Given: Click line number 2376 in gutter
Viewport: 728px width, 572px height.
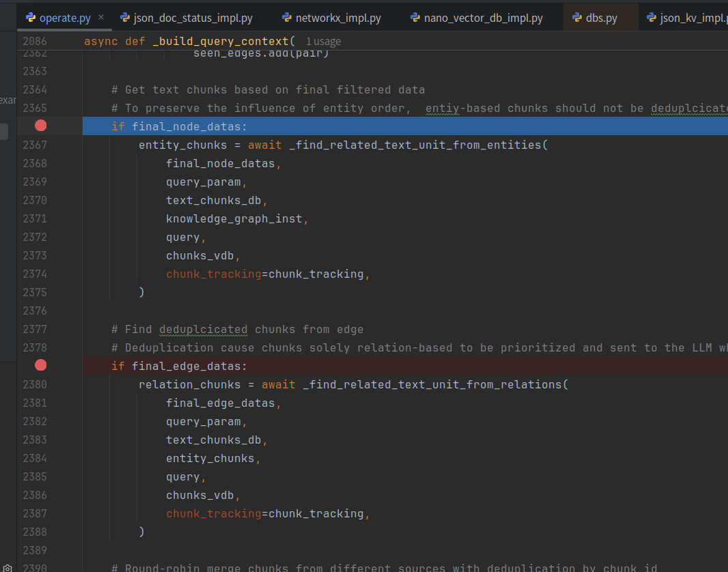Looking at the screenshot, I should tap(35, 311).
